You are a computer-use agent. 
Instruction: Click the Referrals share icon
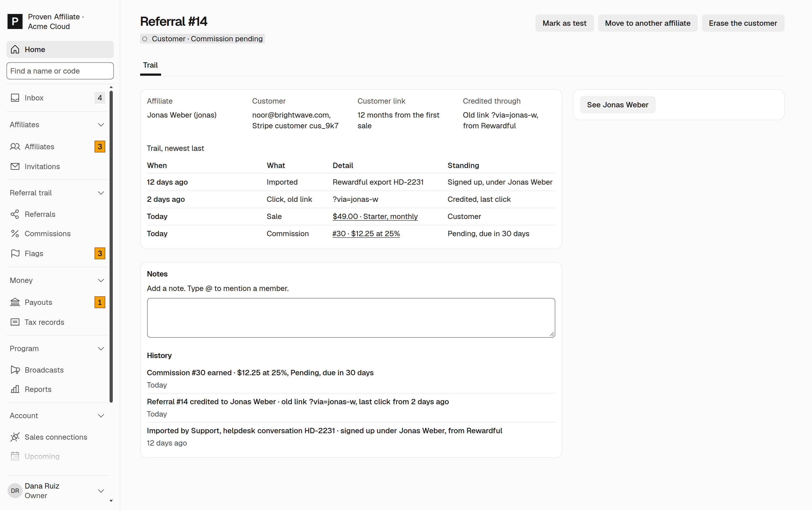15,214
